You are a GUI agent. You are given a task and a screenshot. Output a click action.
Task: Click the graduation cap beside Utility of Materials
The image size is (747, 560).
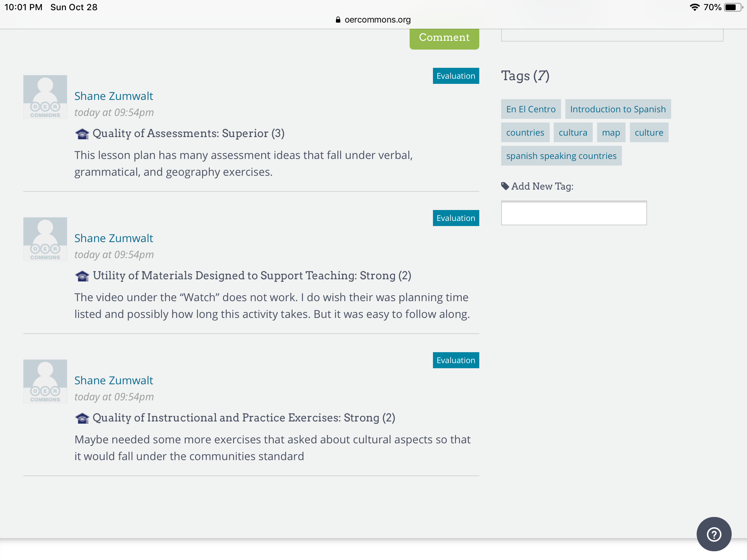(82, 276)
